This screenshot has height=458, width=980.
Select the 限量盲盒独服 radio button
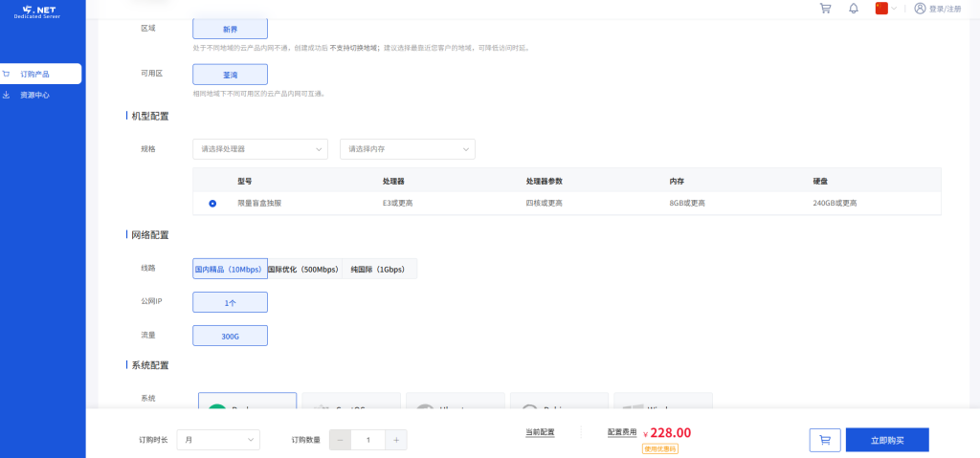point(212,203)
